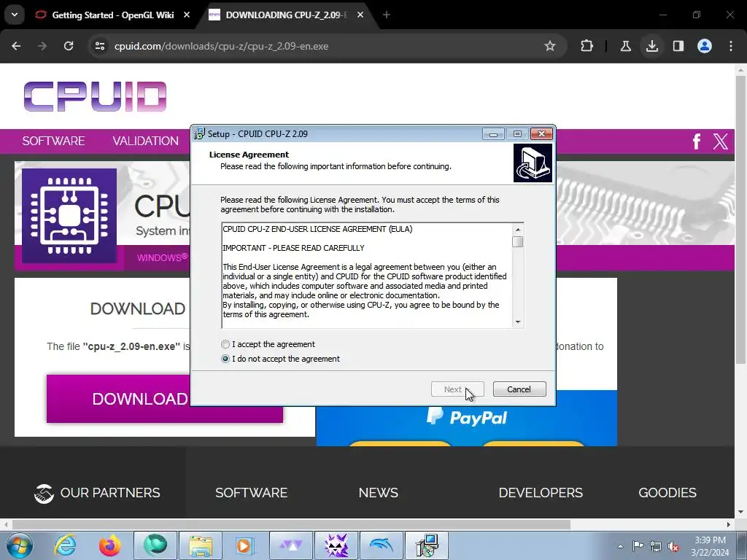Open the clock showing 3:39 PM
Viewport: 747px width, 560px height.
[710, 546]
